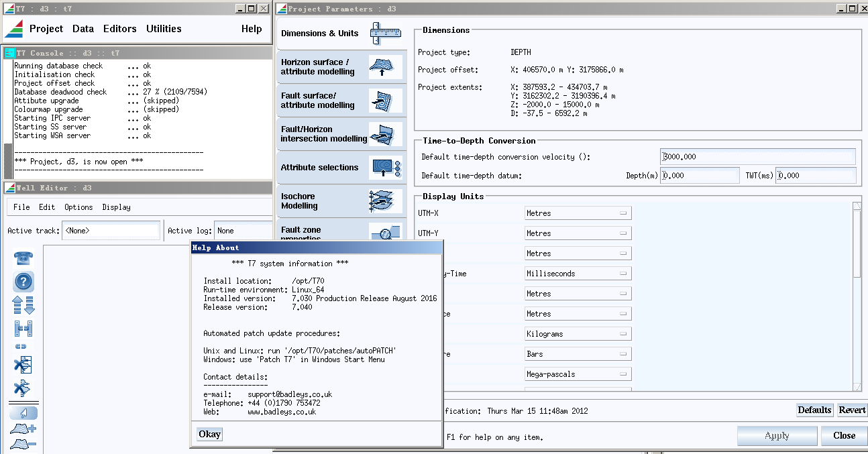Click the ruler icon for Dimensions & Units
This screenshot has width=868, height=454.
(x=386, y=33)
